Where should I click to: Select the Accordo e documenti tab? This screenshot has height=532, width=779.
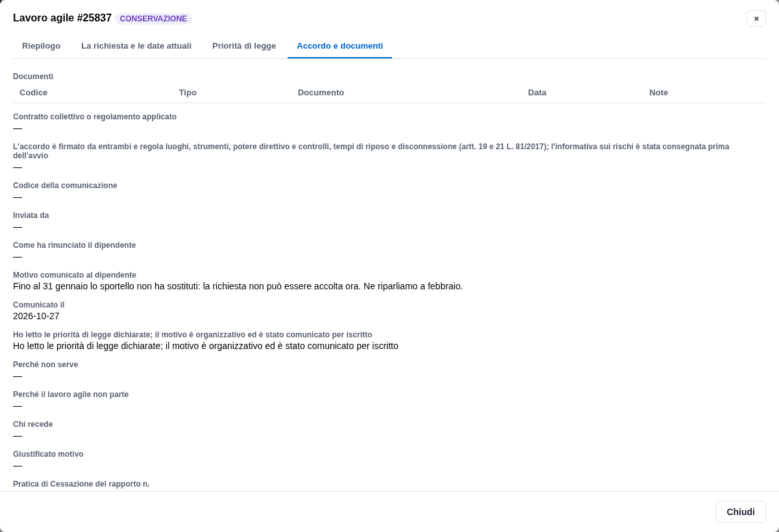point(340,46)
